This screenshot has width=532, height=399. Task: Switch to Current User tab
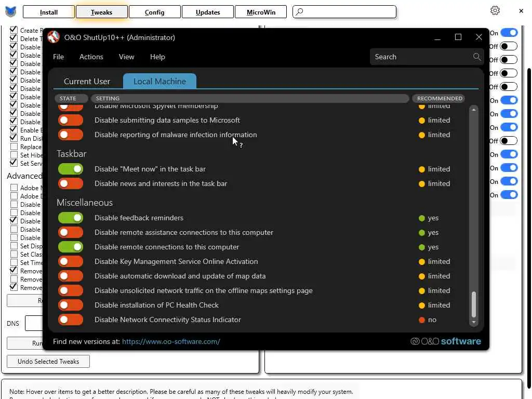point(87,82)
